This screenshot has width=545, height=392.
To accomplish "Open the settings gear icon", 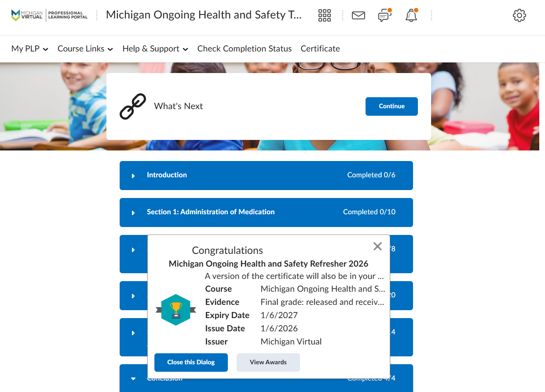I will (x=519, y=16).
